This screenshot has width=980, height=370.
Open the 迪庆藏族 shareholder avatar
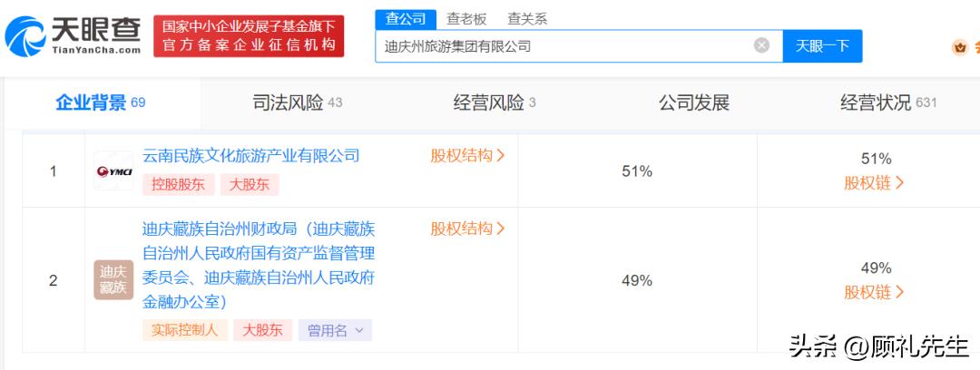113,280
